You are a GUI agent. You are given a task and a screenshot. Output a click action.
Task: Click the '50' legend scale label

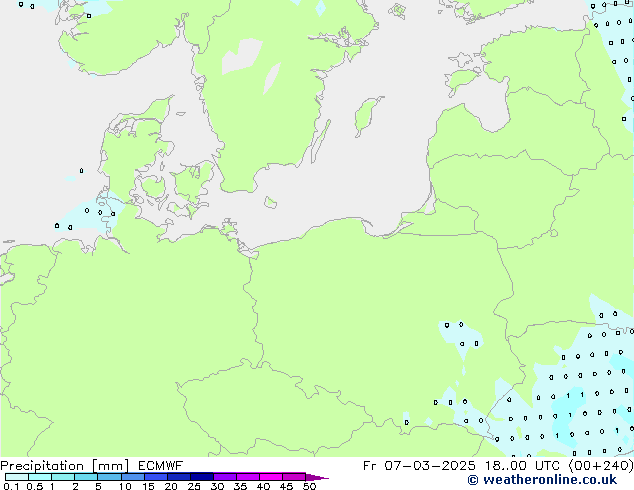pos(309,486)
